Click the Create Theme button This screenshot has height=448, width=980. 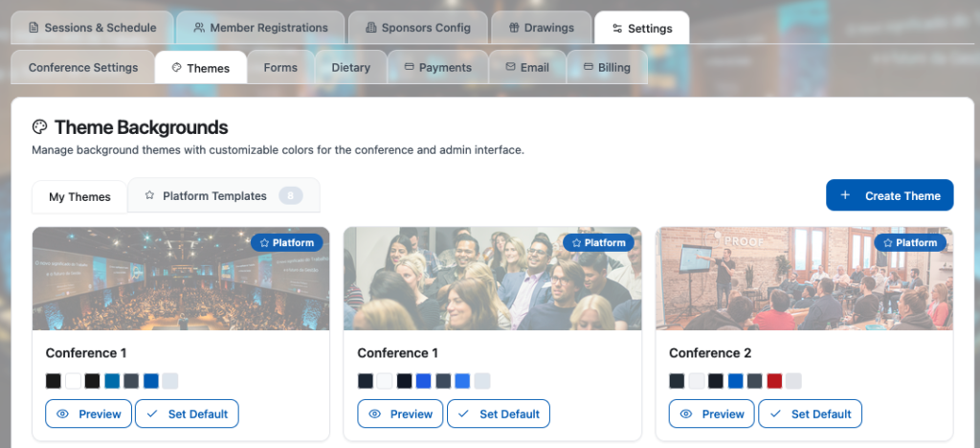point(889,195)
